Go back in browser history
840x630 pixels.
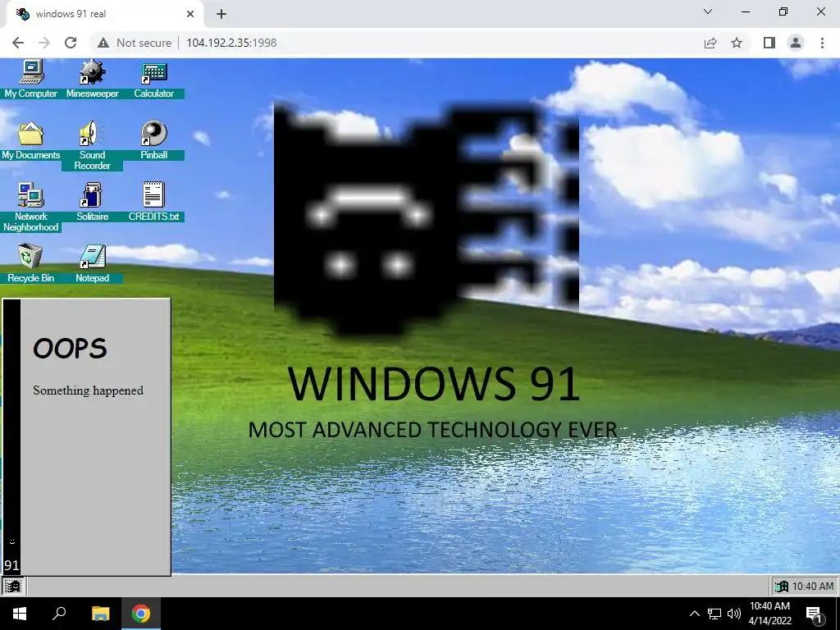18,43
